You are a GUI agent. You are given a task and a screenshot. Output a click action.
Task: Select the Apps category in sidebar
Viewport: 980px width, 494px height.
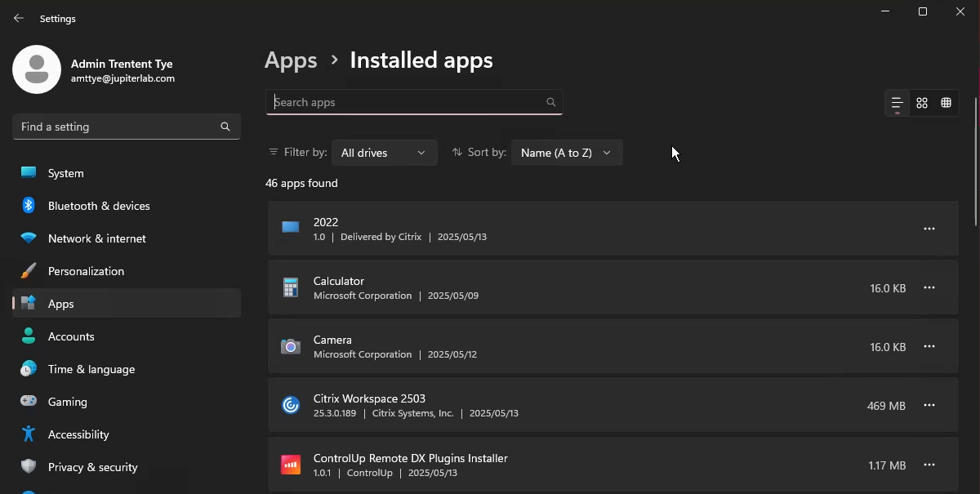pyautogui.click(x=127, y=304)
